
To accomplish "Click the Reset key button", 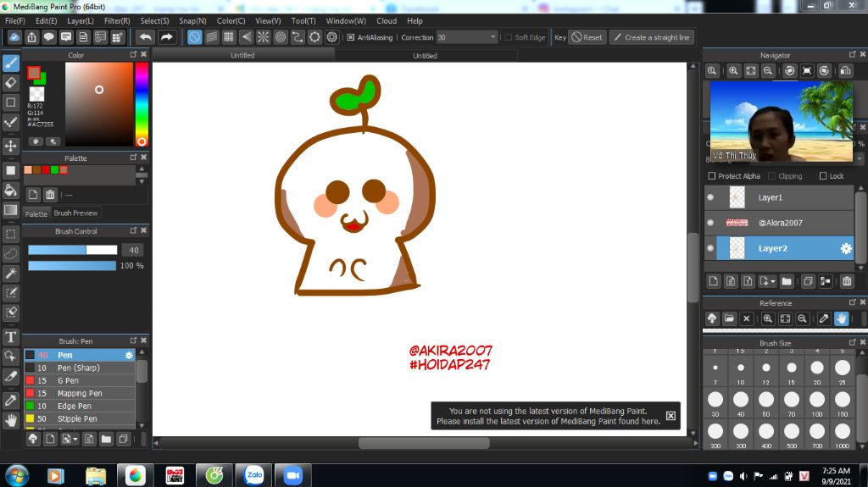I will 587,37.
